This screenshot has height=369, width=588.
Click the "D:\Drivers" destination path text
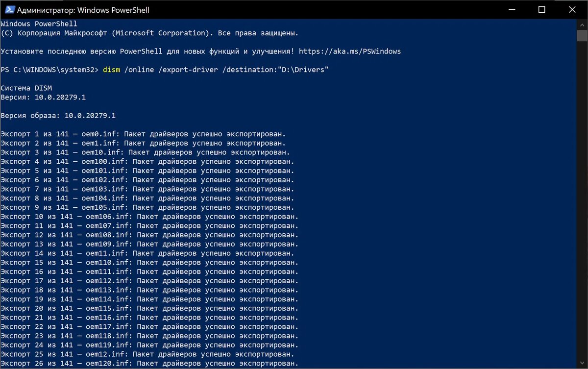point(301,70)
